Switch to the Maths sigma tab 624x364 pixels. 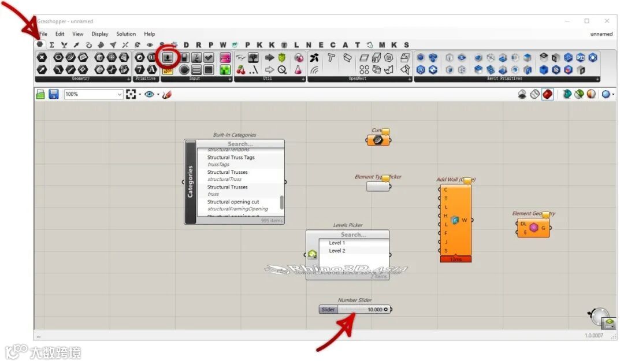(52, 45)
